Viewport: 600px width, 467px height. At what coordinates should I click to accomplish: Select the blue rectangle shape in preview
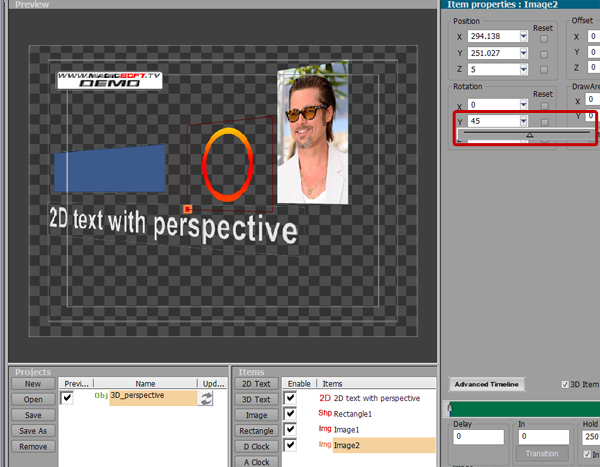click(x=110, y=168)
